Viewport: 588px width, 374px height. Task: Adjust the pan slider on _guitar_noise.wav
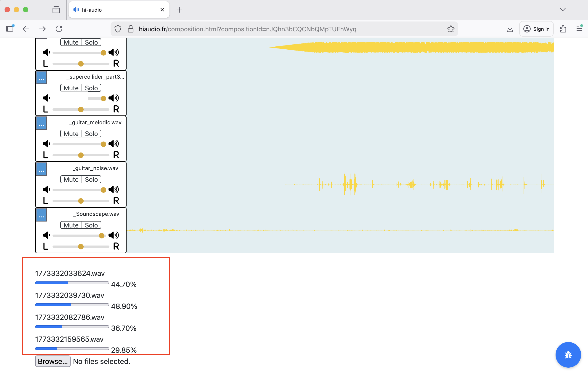80,200
